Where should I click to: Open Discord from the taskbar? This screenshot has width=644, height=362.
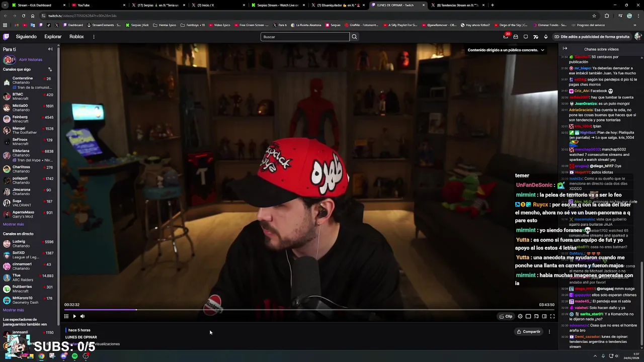click(63, 356)
